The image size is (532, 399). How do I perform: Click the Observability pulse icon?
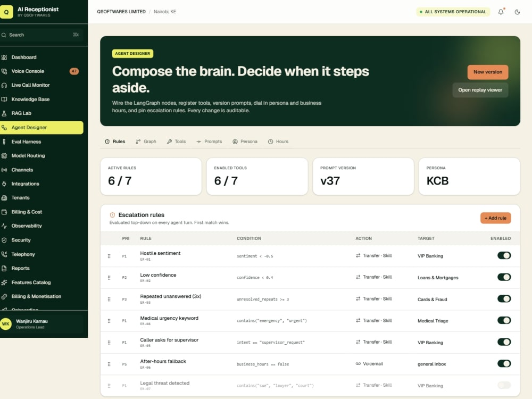pyautogui.click(x=4, y=226)
